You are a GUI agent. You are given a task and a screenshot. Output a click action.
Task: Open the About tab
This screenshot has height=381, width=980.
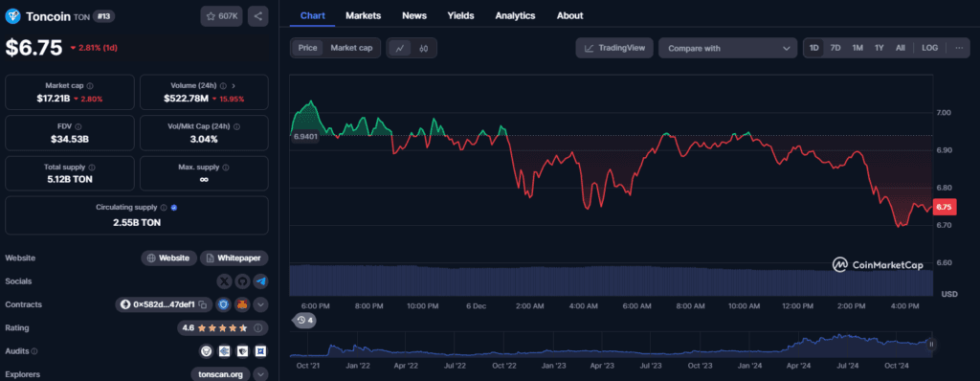point(570,15)
